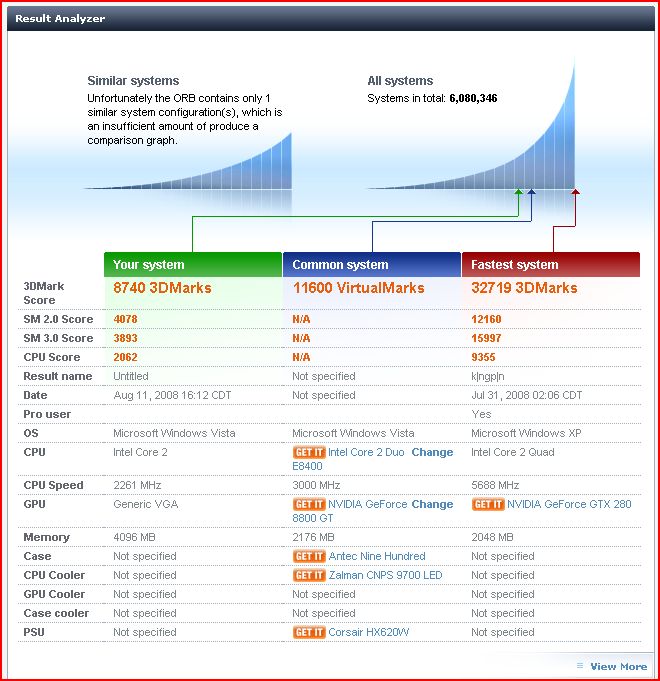Click the 2048 MB memory value

[x=492, y=537]
